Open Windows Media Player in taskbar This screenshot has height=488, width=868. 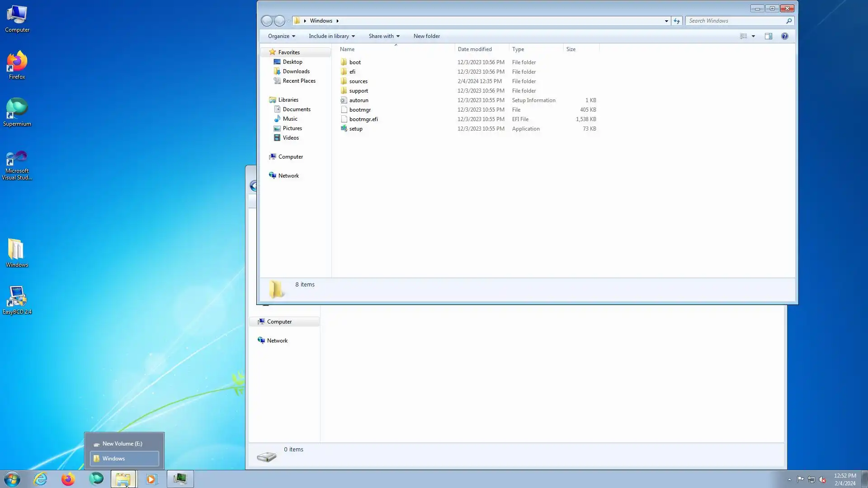pos(151,479)
